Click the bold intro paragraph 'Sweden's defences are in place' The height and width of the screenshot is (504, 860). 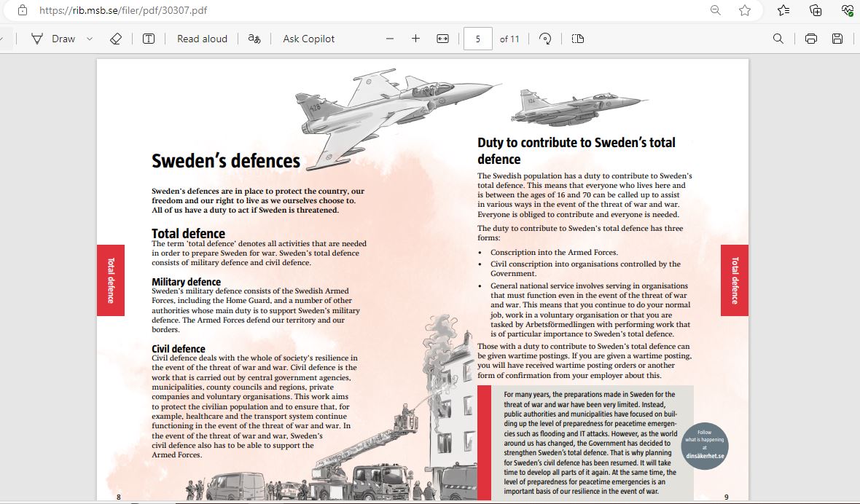pos(258,200)
